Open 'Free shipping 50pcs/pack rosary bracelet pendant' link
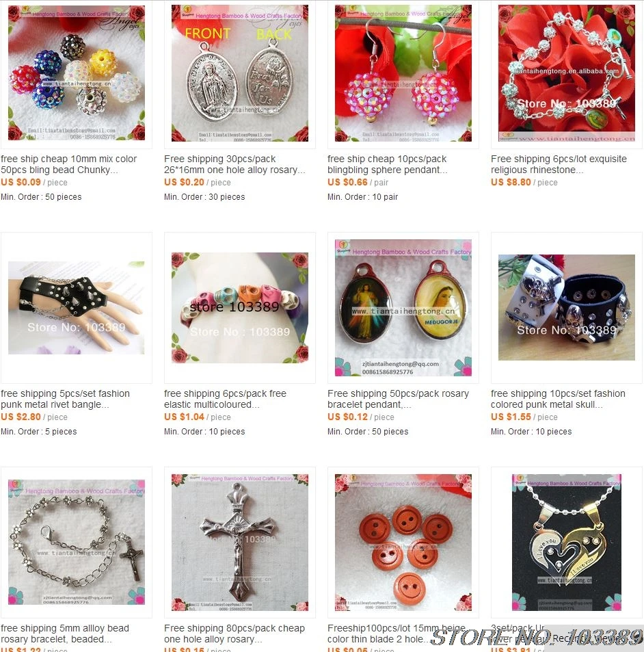 click(398, 399)
